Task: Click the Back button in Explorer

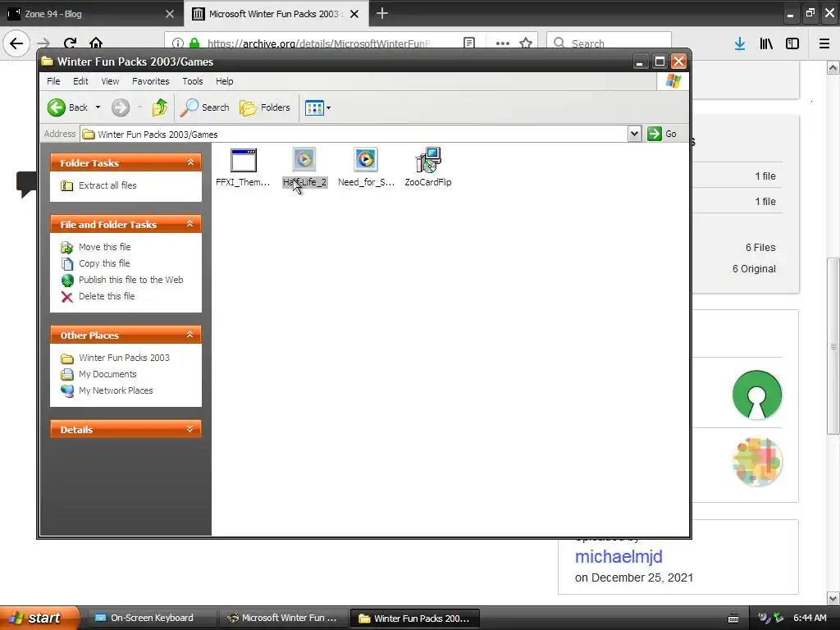Action: [67, 107]
